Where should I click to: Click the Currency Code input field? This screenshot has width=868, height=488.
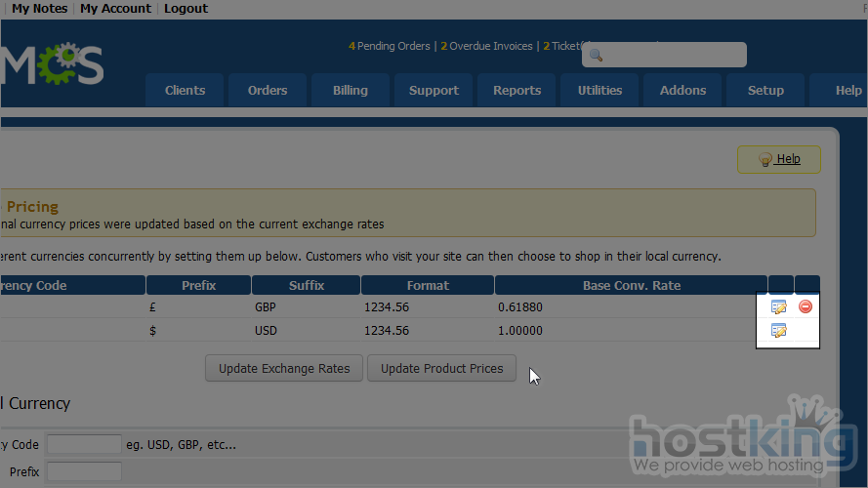84,445
